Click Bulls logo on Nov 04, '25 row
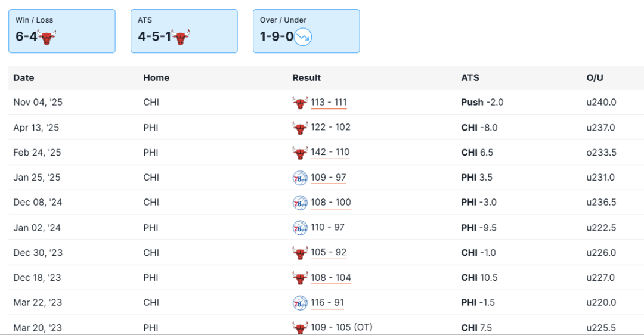This screenshot has height=335, width=644. pos(300,103)
